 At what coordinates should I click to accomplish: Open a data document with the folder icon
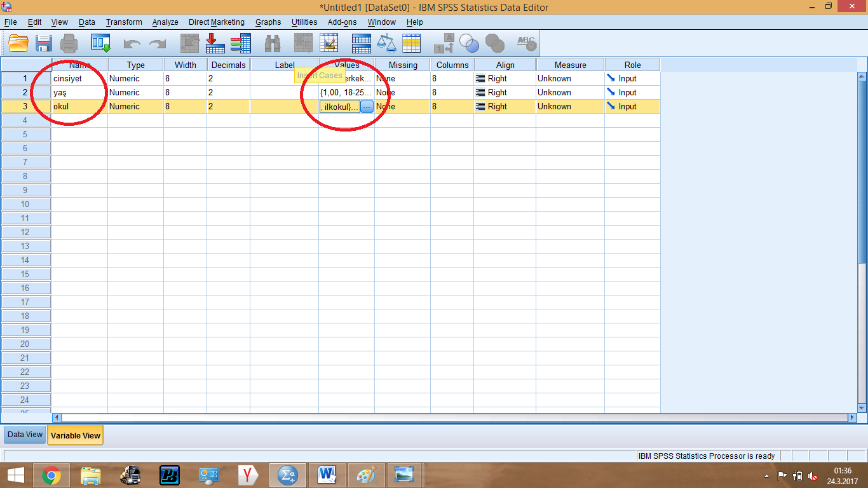coord(18,43)
